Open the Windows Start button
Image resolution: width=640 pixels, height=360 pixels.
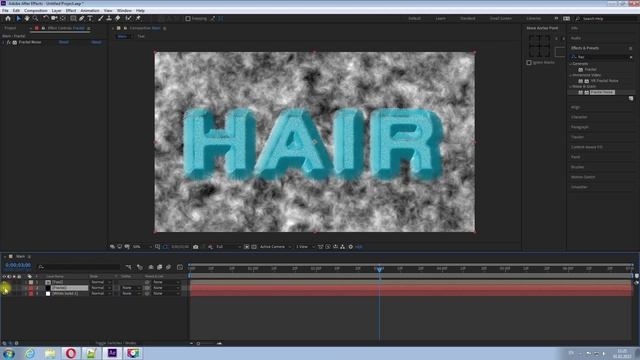[x=9, y=353]
